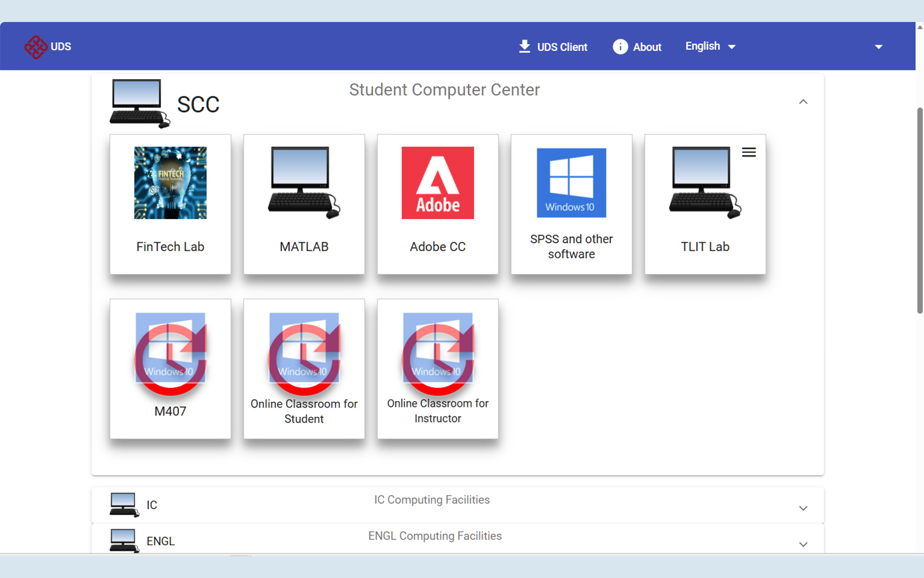Screen dimensions: 924x578
Task: Click the scrollbar up arrow
Action: tap(920, 27)
